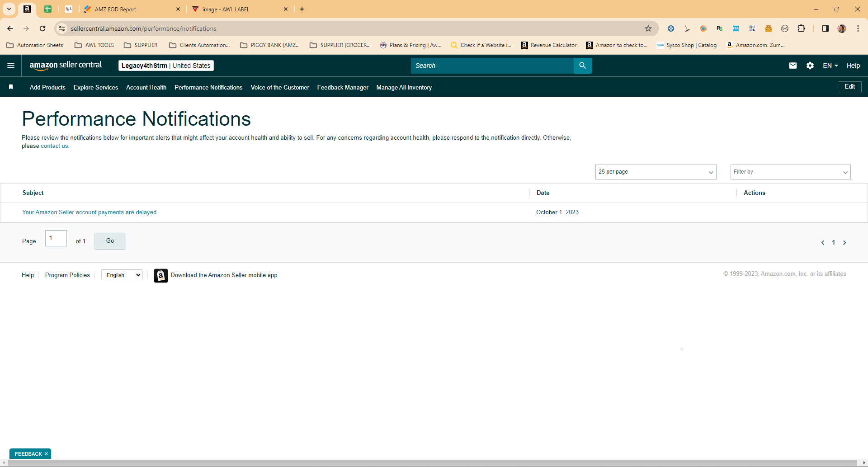
Task: Click Download the Amazon Seller mobile app
Action: click(x=224, y=275)
